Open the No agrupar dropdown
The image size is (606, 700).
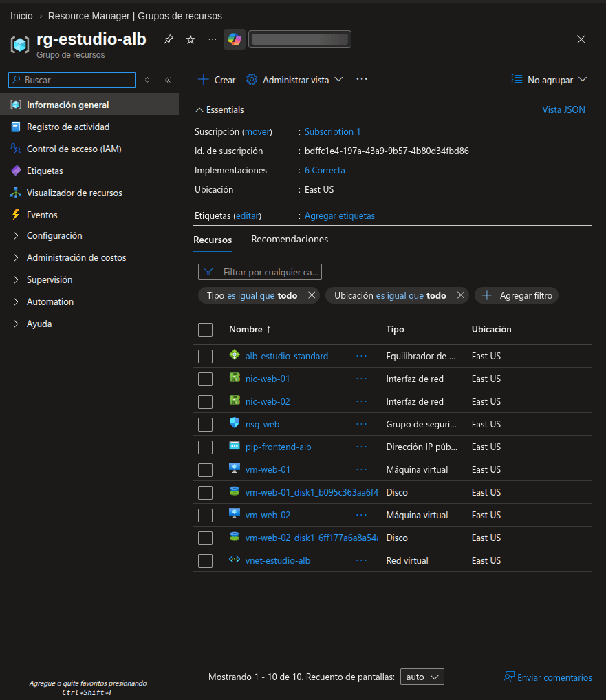[549, 80]
